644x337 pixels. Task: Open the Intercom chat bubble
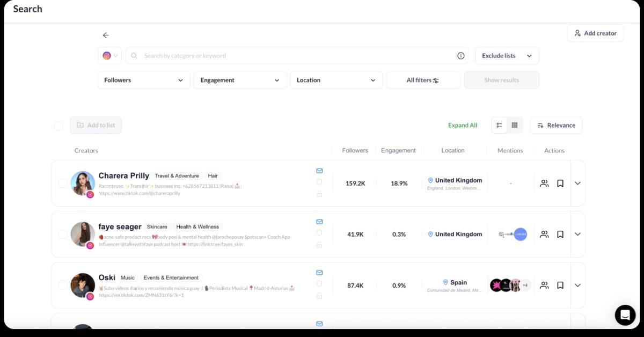point(625,315)
